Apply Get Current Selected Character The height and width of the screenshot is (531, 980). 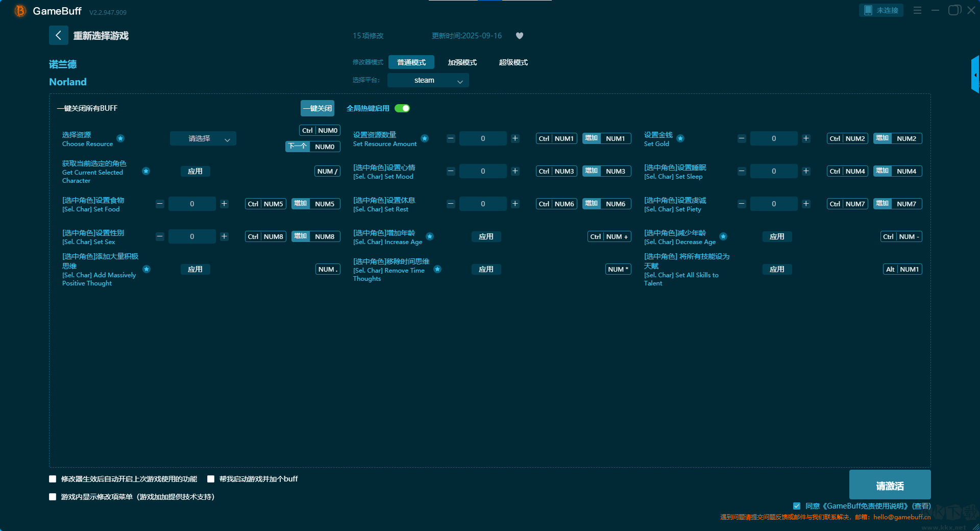pos(195,171)
